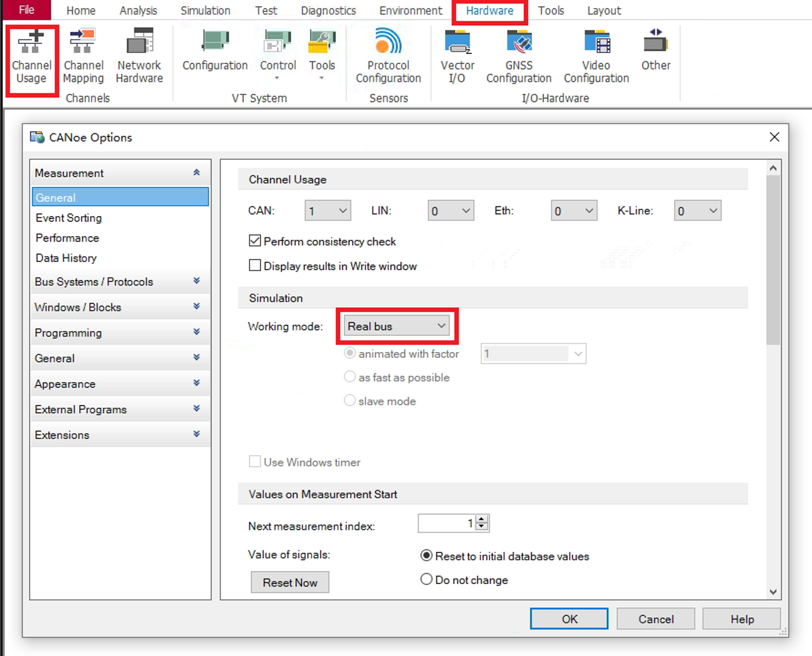Select Event Sorting in the tree
This screenshot has height=656, width=812.
point(69,218)
